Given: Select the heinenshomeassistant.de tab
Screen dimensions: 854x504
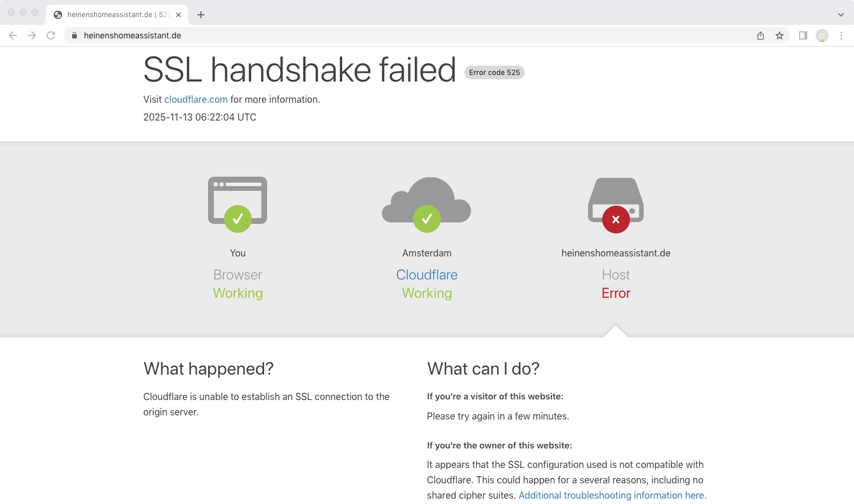Looking at the screenshot, I should pyautogui.click(x=112, y=15).
